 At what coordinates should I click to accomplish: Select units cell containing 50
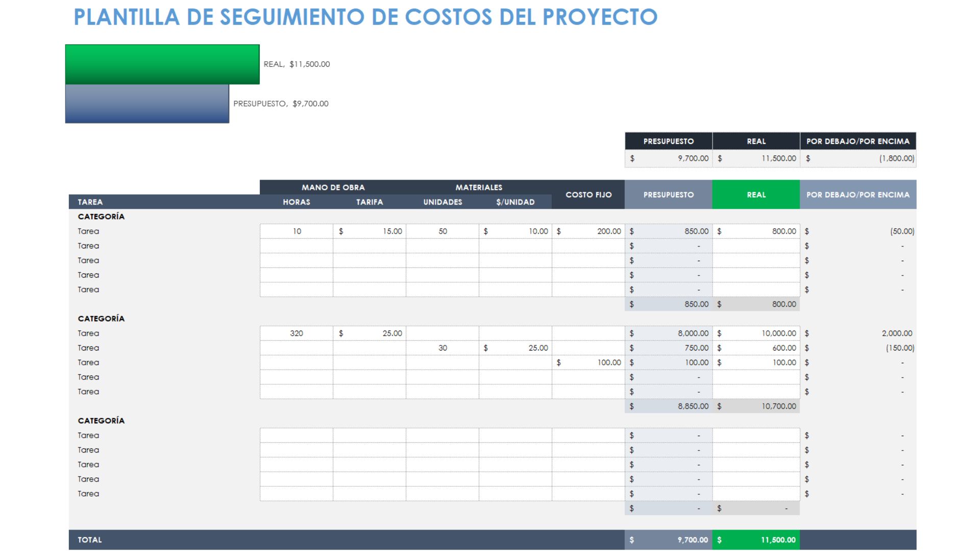(443, 231)
